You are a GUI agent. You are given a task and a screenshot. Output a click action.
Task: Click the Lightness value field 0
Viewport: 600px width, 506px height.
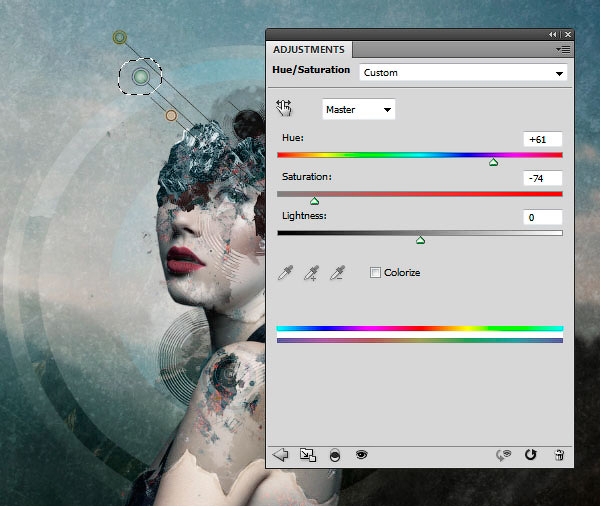tap(543, 217)
